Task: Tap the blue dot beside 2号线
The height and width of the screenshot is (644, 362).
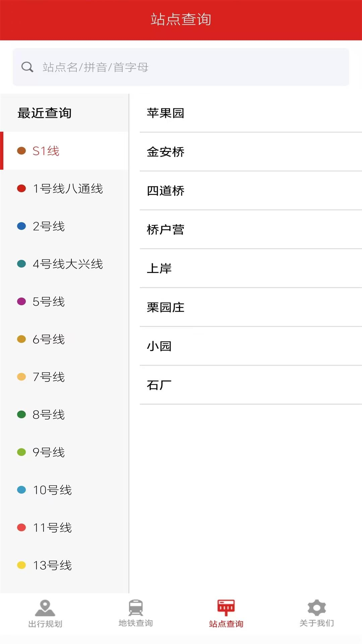Action: click(21, 226)
